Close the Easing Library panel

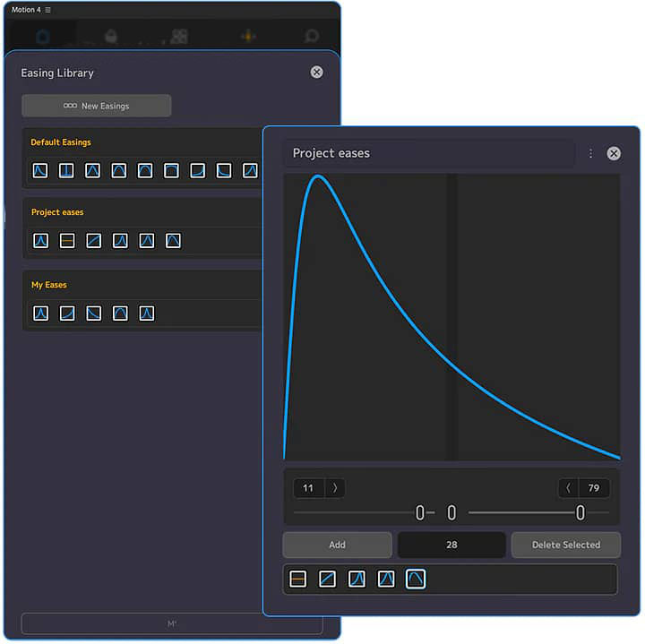pos(316,72)
